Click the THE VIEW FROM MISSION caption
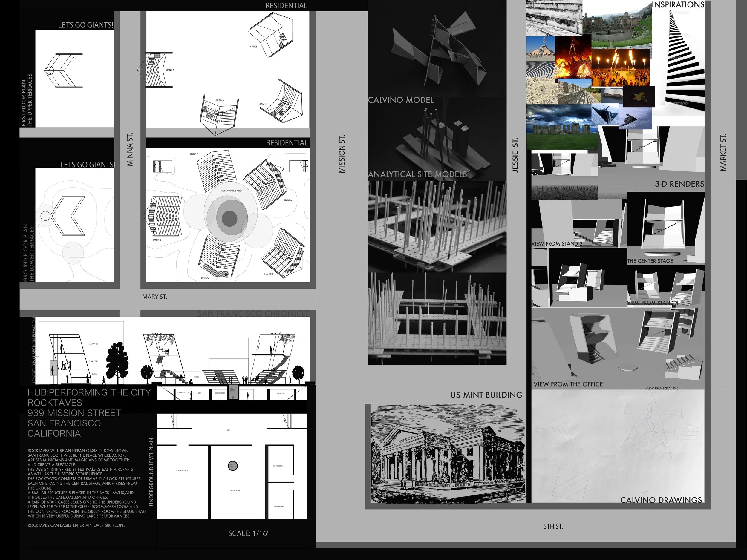The height and width of the screenshot is (560, 747). [567, 189]
